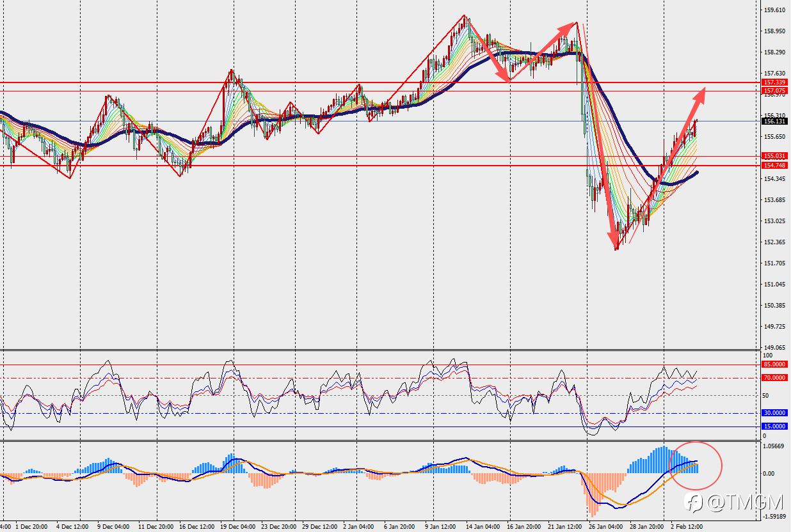791x532 pixels.
Task: Click the 154.345 price axis value
Action: [775, 179]
